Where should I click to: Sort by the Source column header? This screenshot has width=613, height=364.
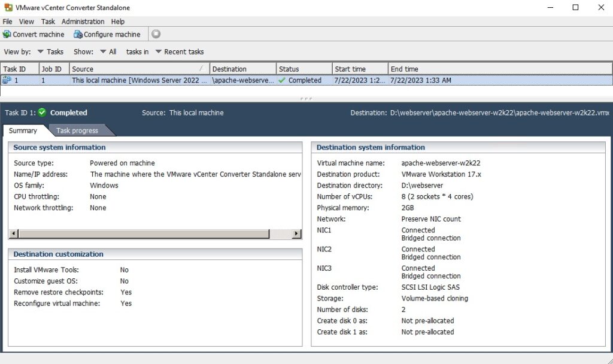click(139, 69)
